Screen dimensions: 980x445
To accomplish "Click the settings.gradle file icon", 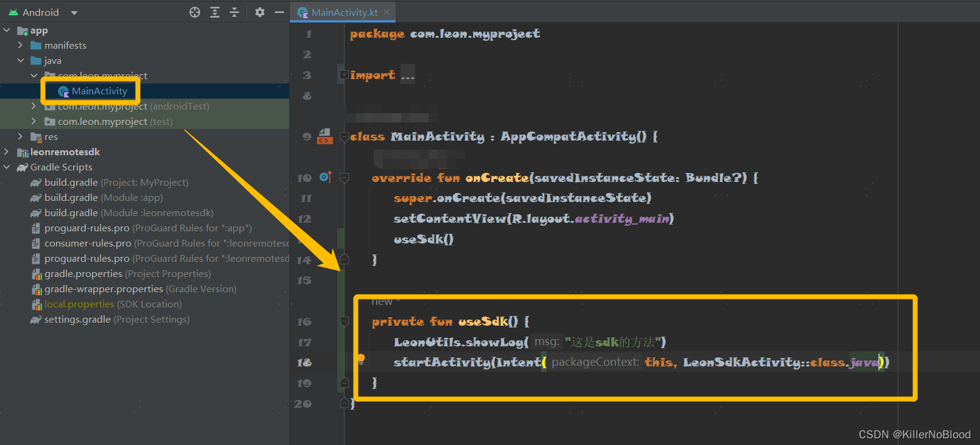I will [x=36, y=320].
